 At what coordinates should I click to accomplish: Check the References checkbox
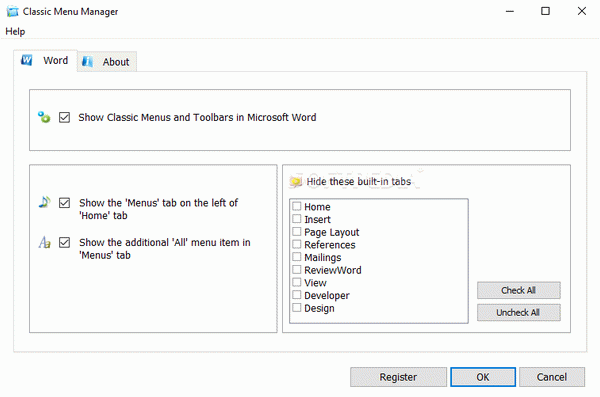[x=297, y=244]
